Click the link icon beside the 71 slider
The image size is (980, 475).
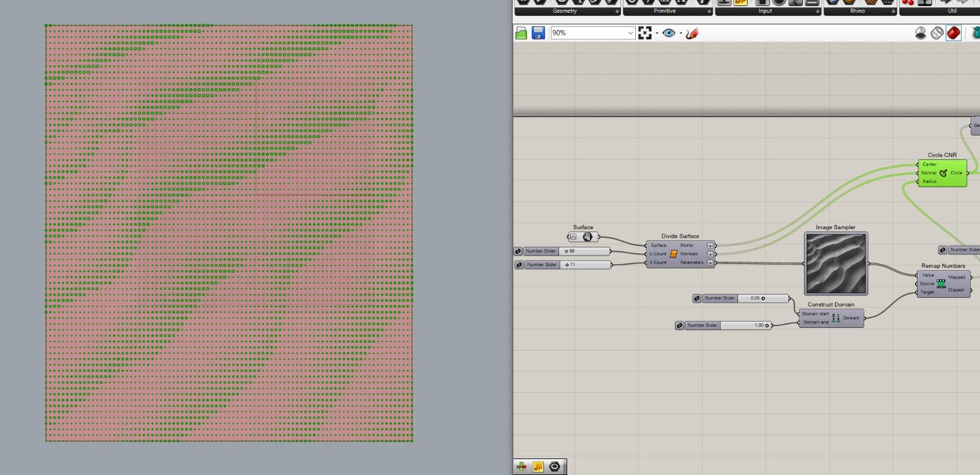(519, 265)
